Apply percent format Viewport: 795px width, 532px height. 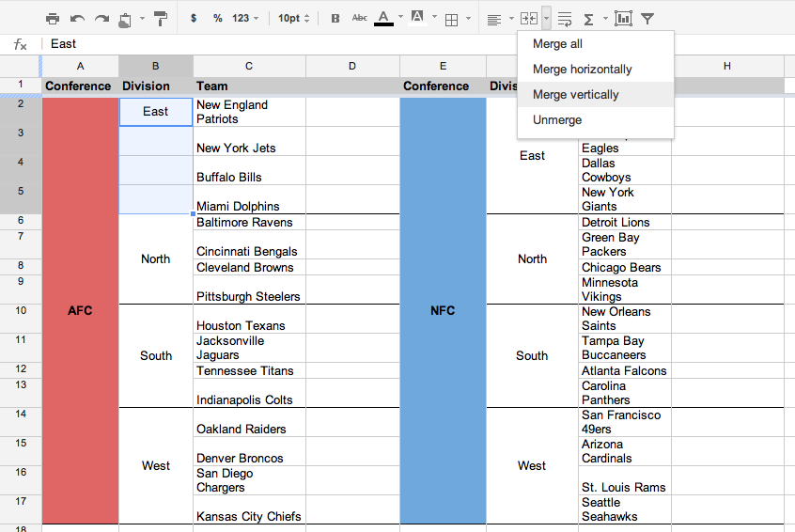pos(217,18)
